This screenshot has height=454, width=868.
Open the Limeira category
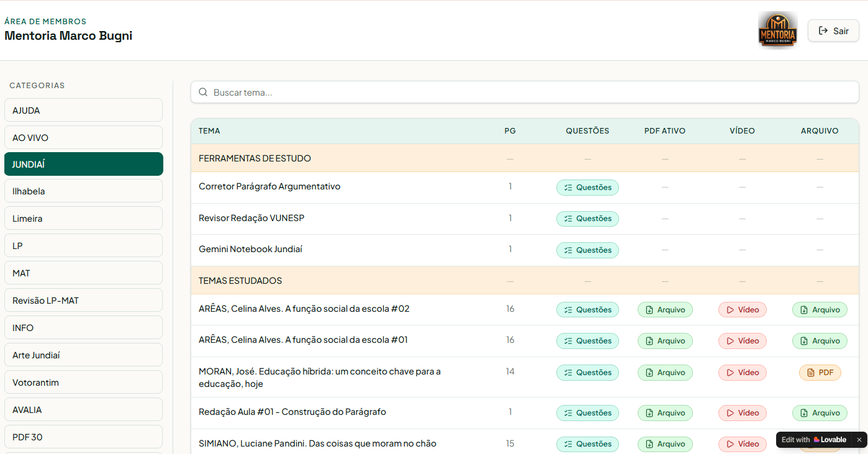tap(83, 219)
